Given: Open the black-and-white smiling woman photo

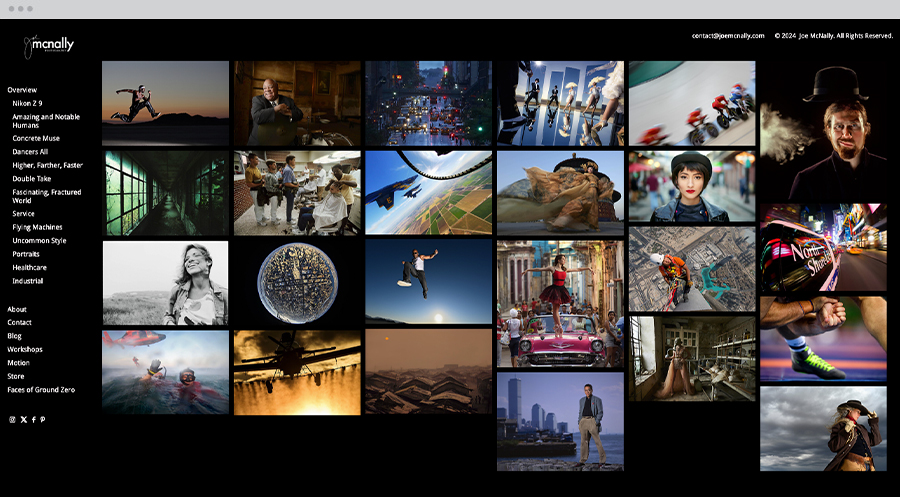Looking at the screenshot, I should click(x=165, y=283).
